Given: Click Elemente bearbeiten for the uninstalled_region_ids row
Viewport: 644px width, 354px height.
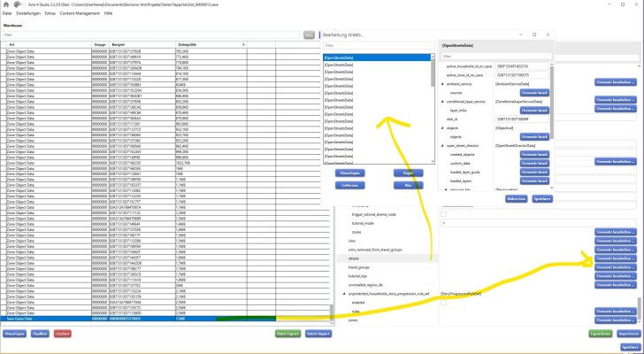Looking at the screenshot, I should coord(616,285).
